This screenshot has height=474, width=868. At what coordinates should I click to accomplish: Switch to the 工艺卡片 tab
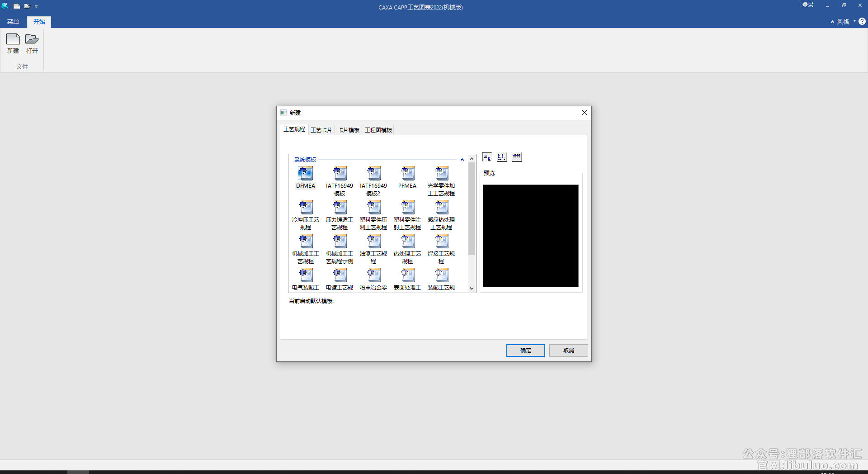point(321,130)
